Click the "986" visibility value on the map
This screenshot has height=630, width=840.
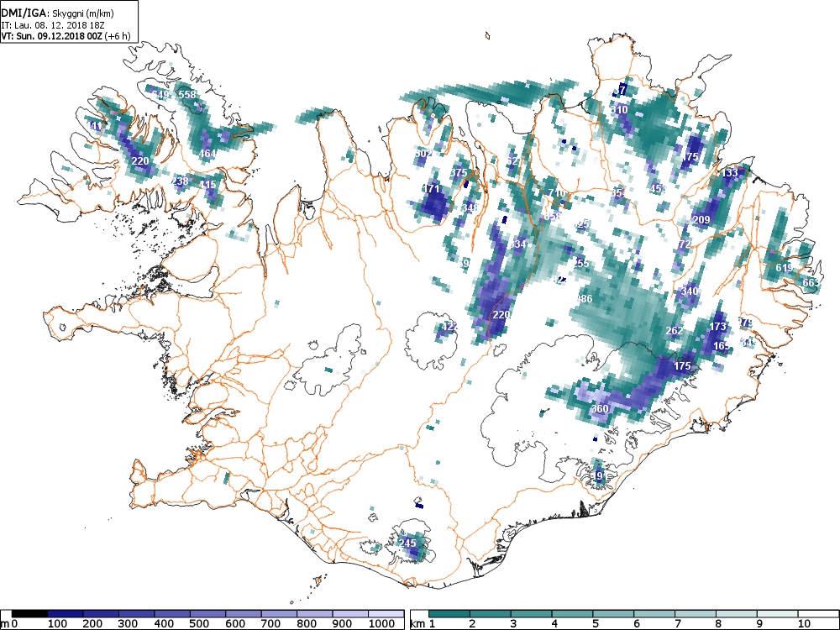click(585, 298)
